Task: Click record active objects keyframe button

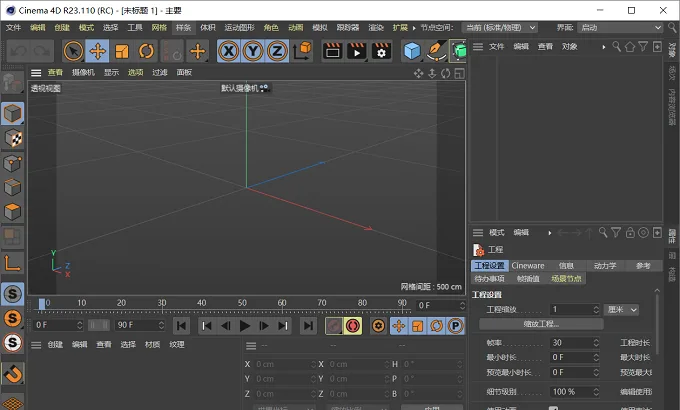Action: coord(334,326)
